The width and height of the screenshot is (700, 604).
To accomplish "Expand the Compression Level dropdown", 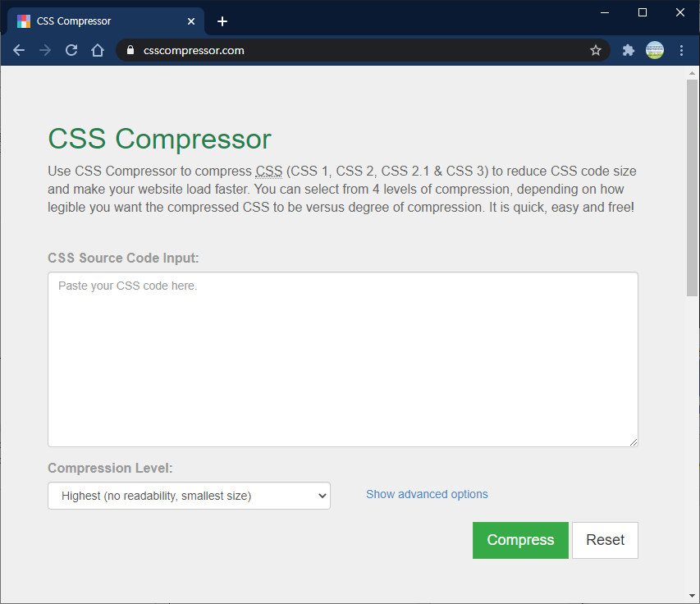I will (x=189, y=496).
